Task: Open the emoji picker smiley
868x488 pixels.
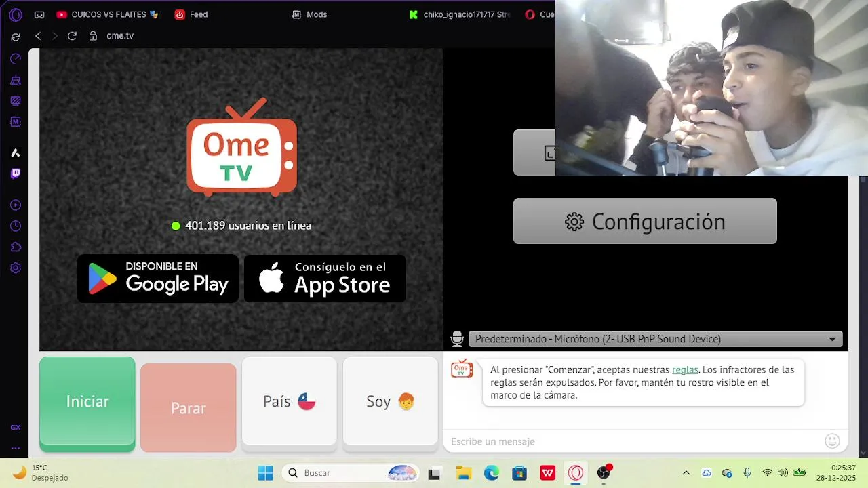Action: point(832,441)
